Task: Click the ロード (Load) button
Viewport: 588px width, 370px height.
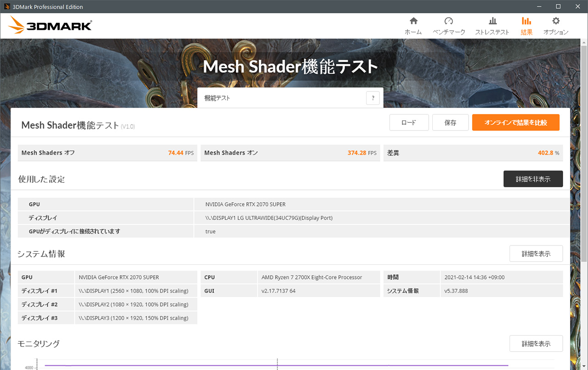Action: point(409,123)
